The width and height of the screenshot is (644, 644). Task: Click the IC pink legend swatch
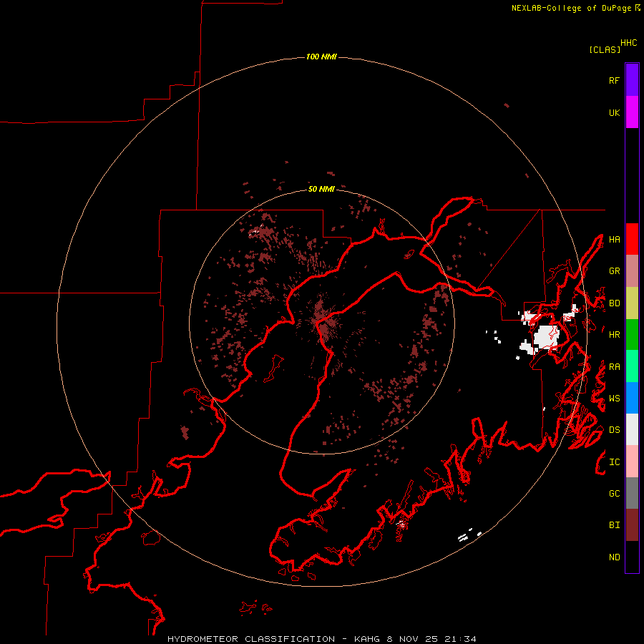[x=632, y=462]
